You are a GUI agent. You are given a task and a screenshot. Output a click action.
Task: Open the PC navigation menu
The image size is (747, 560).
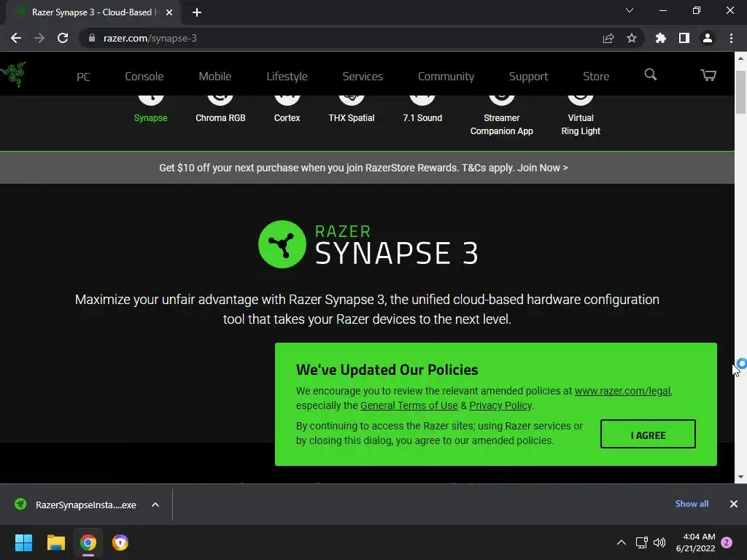click(x=83, y=77)
